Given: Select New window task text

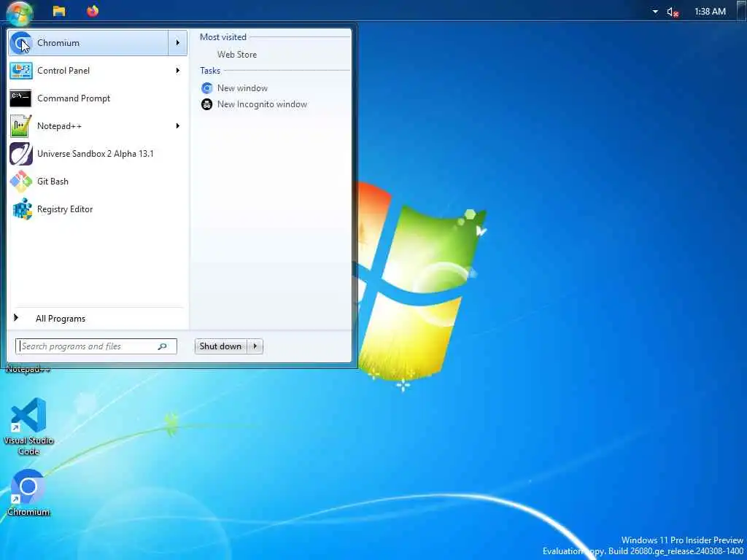Looking at the screenshot, I should [x=242, y=88].
